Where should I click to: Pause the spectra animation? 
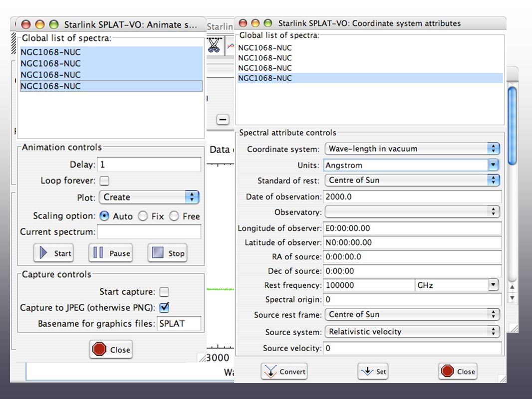pos(111,253)
